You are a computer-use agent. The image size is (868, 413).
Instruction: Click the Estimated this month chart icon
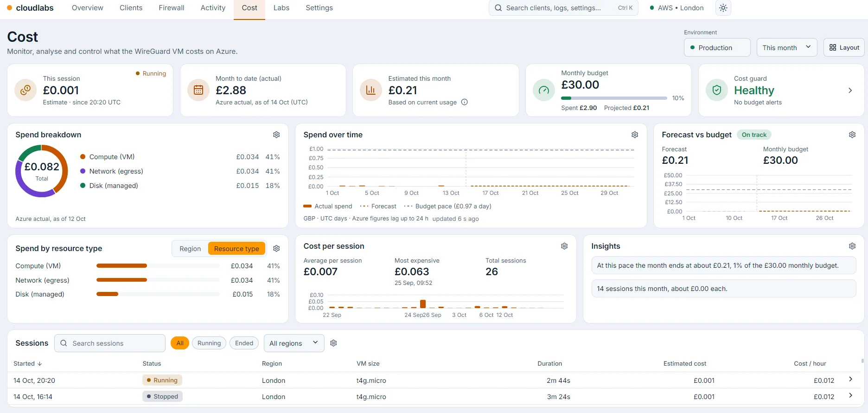(x=371, y=90)
